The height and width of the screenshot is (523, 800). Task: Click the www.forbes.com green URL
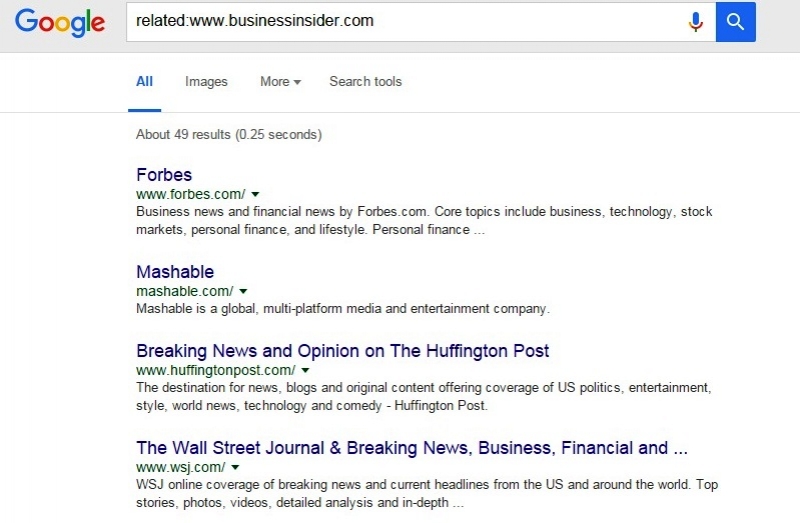[x=190, y=194]
